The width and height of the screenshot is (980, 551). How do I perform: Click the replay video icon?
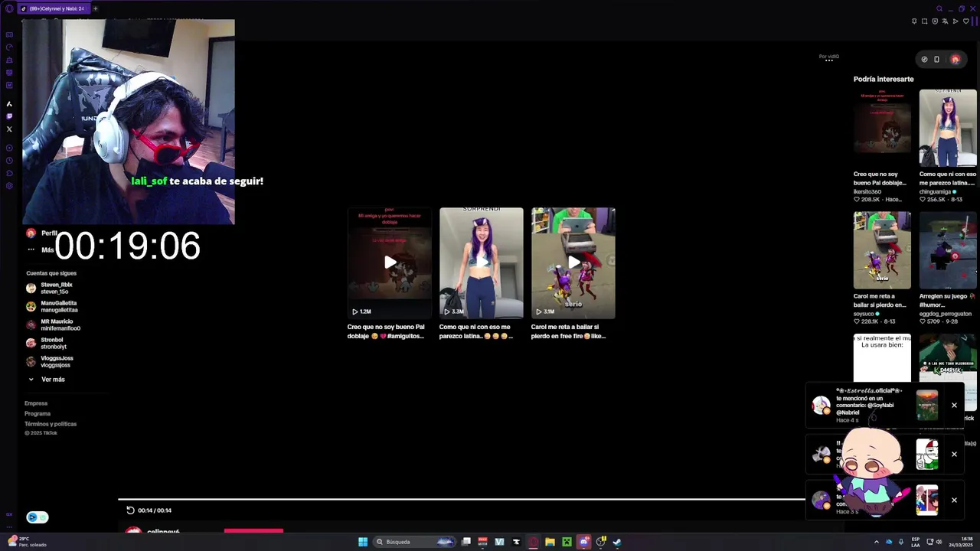[130, 510]
